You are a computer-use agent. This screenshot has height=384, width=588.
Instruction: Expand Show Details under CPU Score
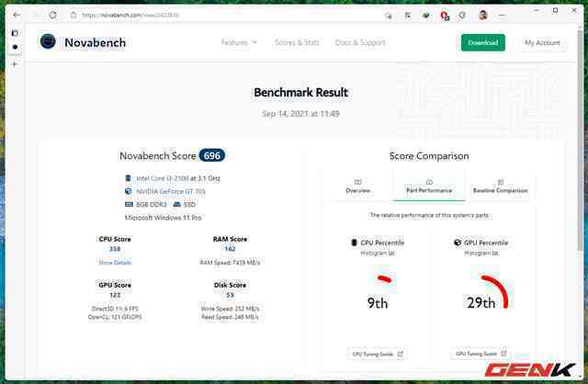point(115,263)
